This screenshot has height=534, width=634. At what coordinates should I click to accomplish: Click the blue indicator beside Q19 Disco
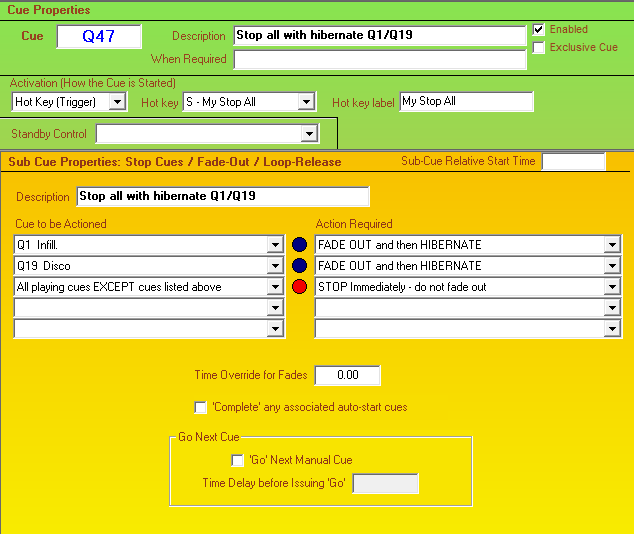[x=299, y=266]
